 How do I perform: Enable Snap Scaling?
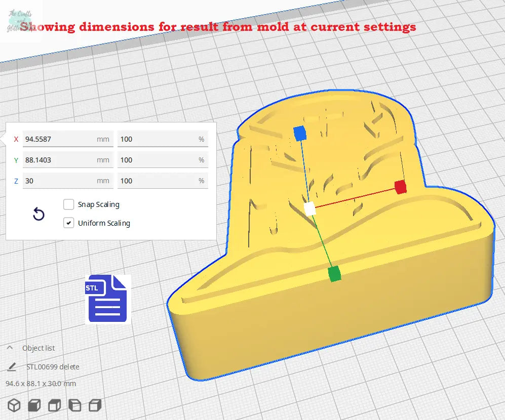[x=69, y=204]
